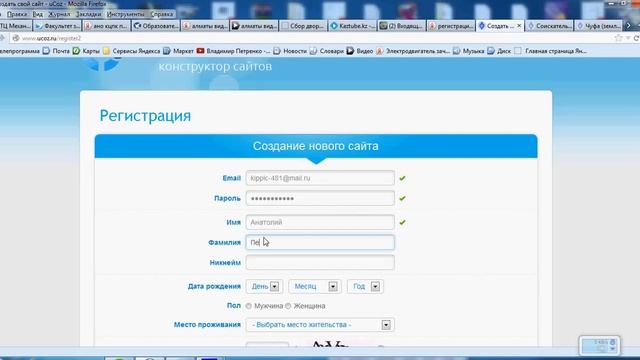
Task: Open the 'Сервисы Яндекса' bookmark folder
Action: 131,51
